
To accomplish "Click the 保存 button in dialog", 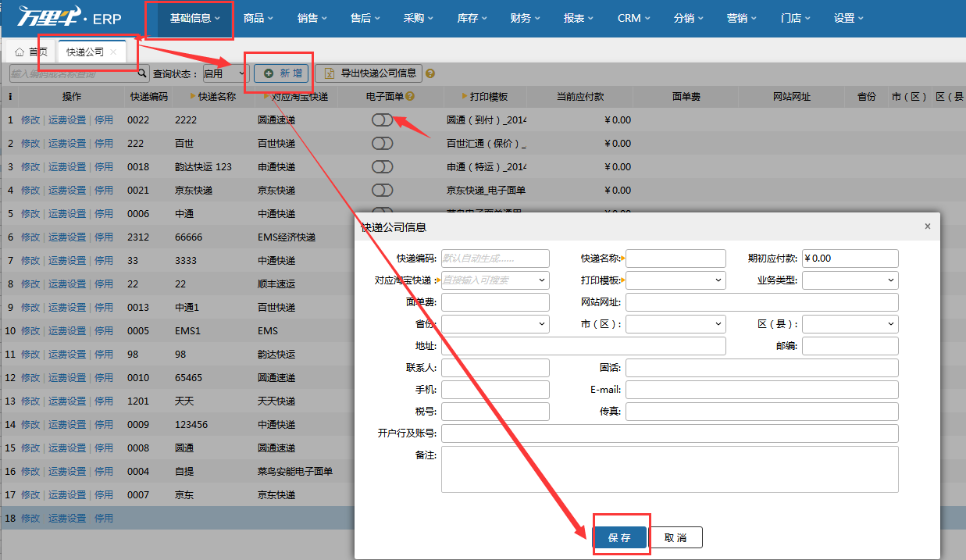I will pyautogui.click(x=619, y=537).
